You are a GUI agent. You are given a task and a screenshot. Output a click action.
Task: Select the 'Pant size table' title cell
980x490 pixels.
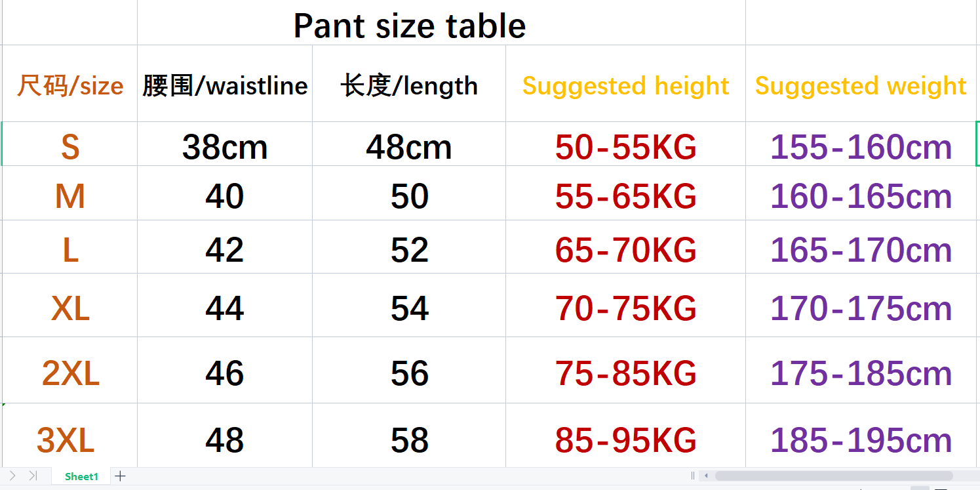(409, 26)
